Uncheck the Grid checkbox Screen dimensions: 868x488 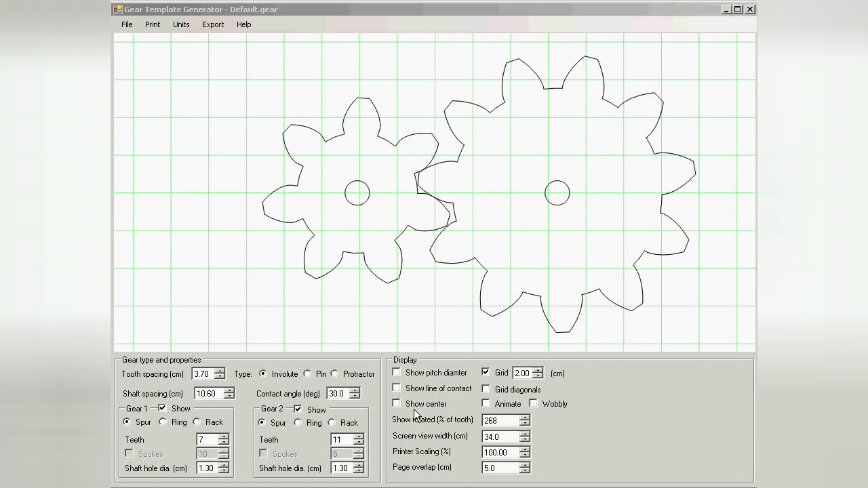486,372
